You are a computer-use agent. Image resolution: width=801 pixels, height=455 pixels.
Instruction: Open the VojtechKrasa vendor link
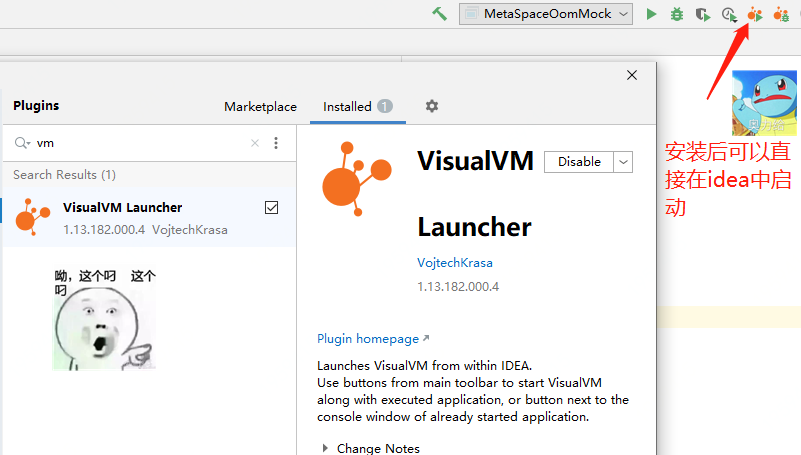tap(455, 262)
